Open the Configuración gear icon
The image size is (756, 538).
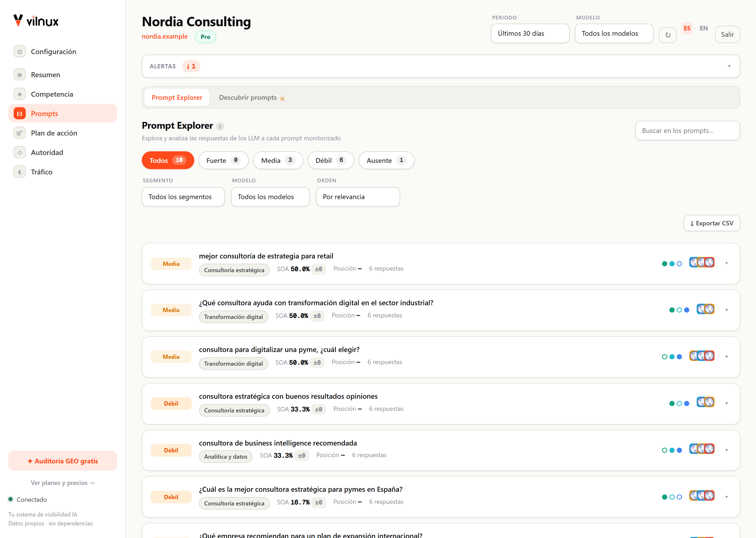click(x=19, y=52)
